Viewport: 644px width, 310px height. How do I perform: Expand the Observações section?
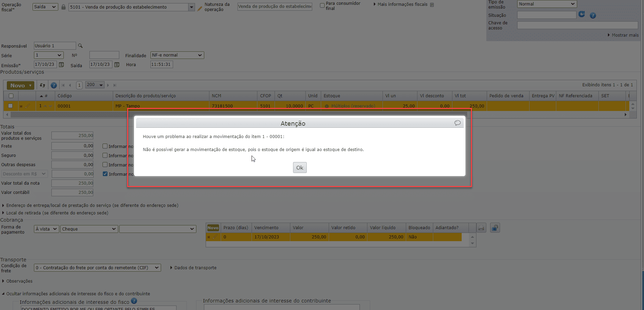coord(17,281)
